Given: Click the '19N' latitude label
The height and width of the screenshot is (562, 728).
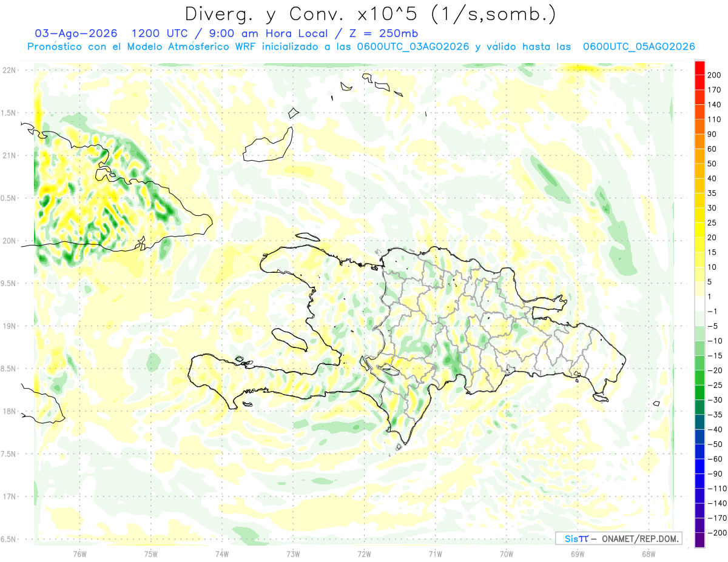Looking at the screenshot, I should (9, 326).
